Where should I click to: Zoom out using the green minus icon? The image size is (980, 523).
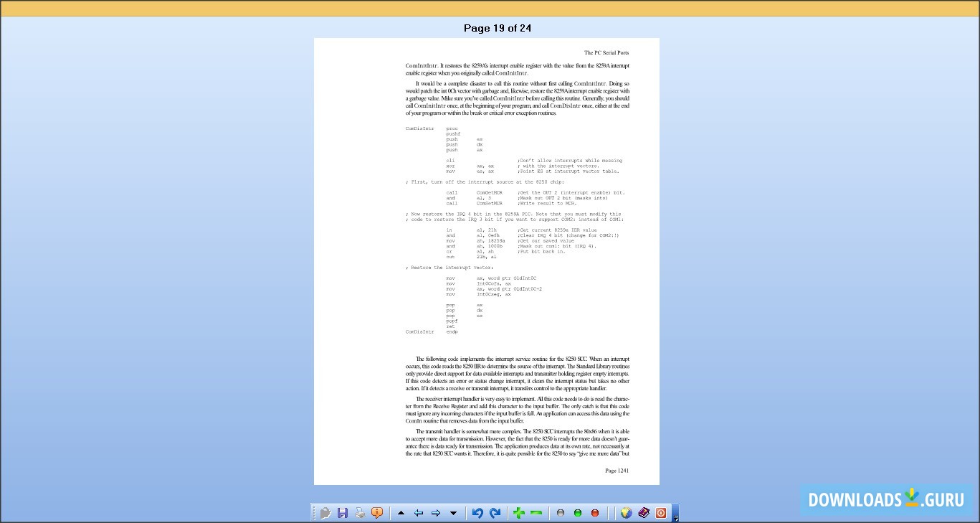click(535, 512)
